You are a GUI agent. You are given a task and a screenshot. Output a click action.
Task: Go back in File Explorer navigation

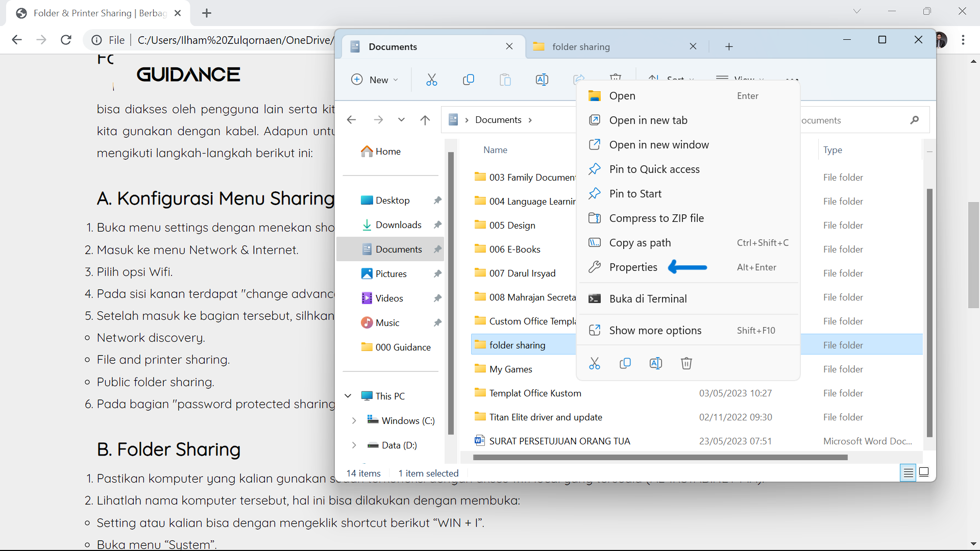[351, 120]
